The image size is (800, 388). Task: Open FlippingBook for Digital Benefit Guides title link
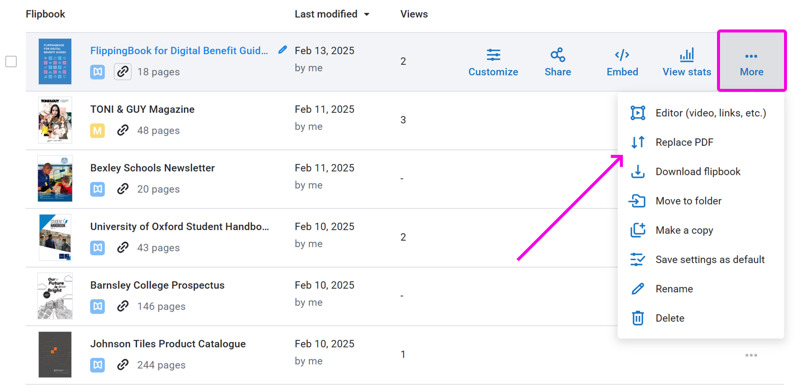point(179,51)
